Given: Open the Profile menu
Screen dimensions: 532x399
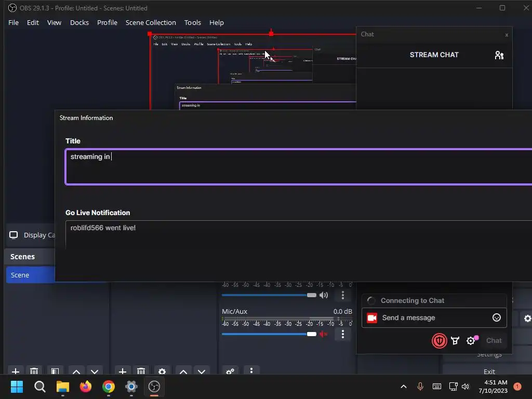Looking at the screenshot, I should click(107, 22).
